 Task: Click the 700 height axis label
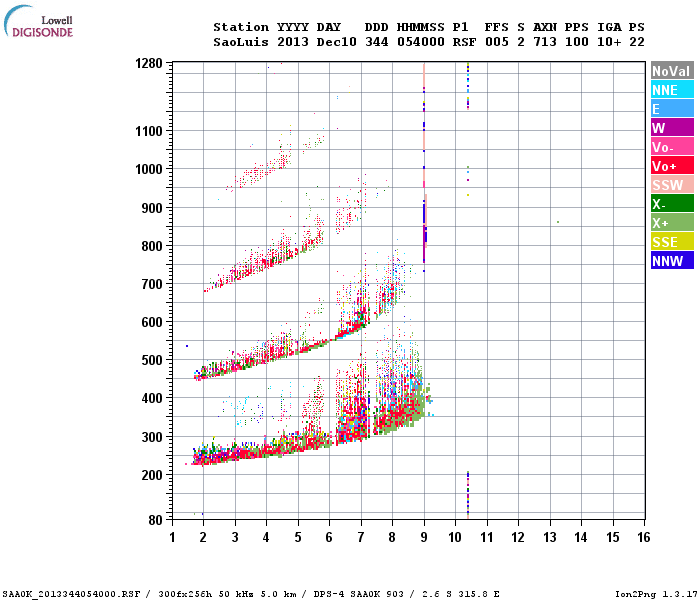pos(152,284)
